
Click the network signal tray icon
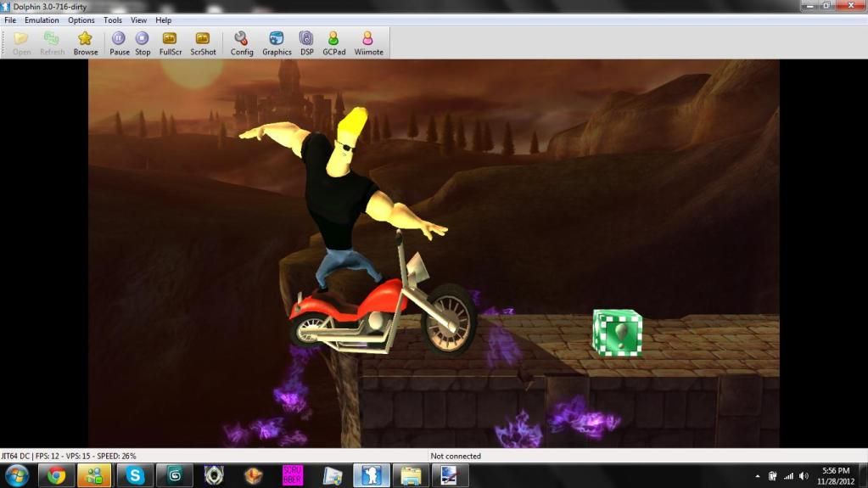click(x=788, y=476)
